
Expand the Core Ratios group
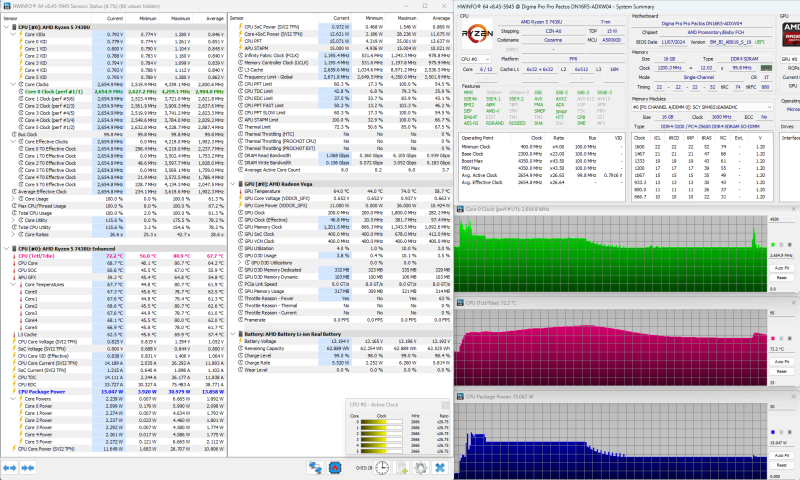pos(13,234)
